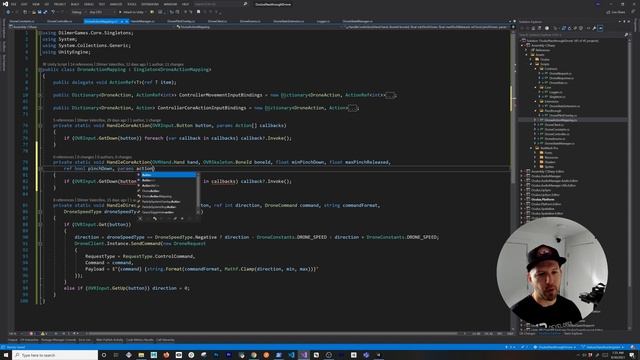Image resolution: width=640 pixels, height=360 pixels.
Task: Expand the References node
Action: click(527, 50)
